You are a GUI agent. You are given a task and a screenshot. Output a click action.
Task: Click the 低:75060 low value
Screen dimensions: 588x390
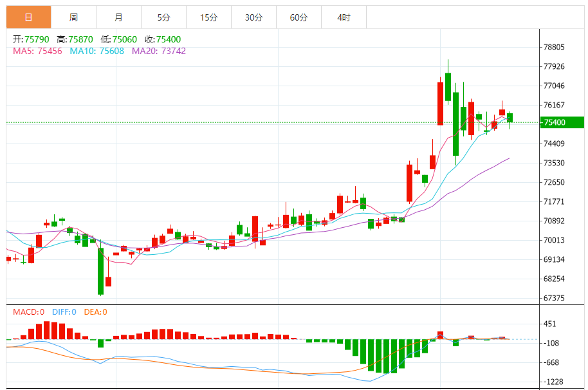pyautogui.click(x=119, y=39)
